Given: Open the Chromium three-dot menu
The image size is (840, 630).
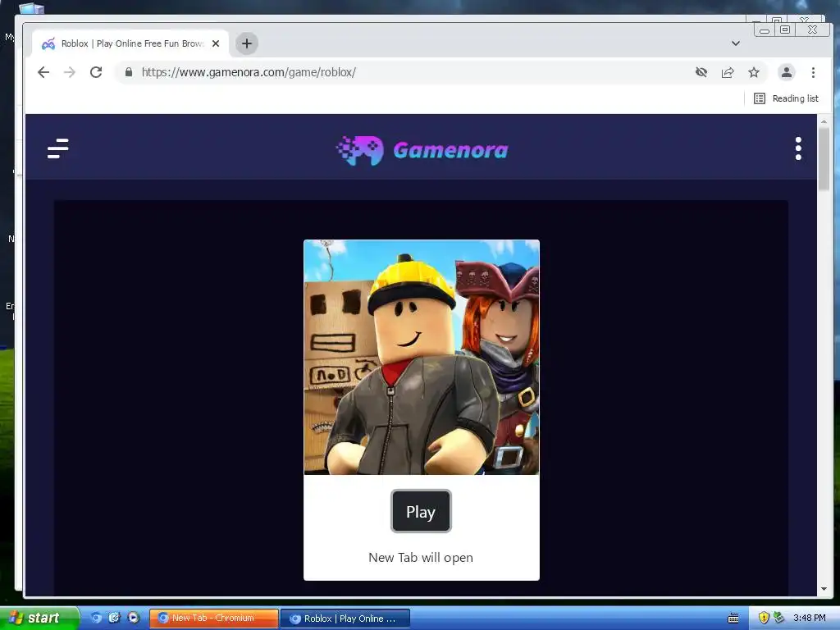Looking at the screenshot, I should (x=813, y=72).
